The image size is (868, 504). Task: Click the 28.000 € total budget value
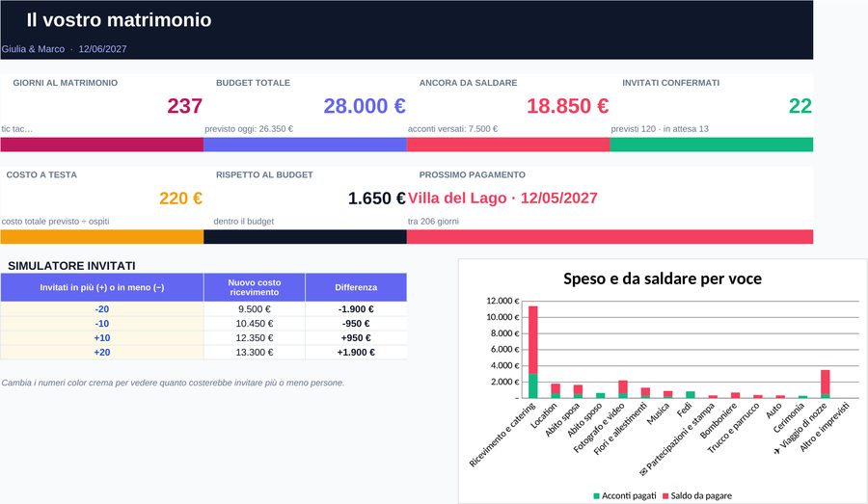pyautogui.click(x=365, y=106)
